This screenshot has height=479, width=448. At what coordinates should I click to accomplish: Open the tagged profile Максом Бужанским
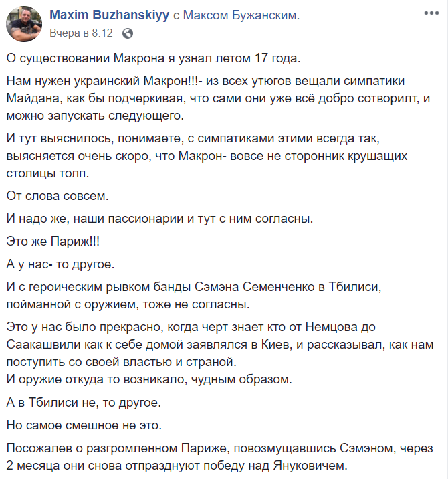tap(240, 15)
